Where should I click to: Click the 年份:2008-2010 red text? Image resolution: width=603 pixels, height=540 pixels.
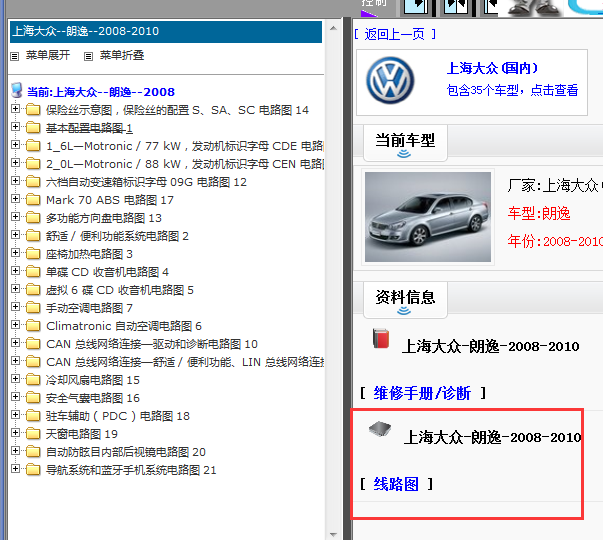(555, 242)
